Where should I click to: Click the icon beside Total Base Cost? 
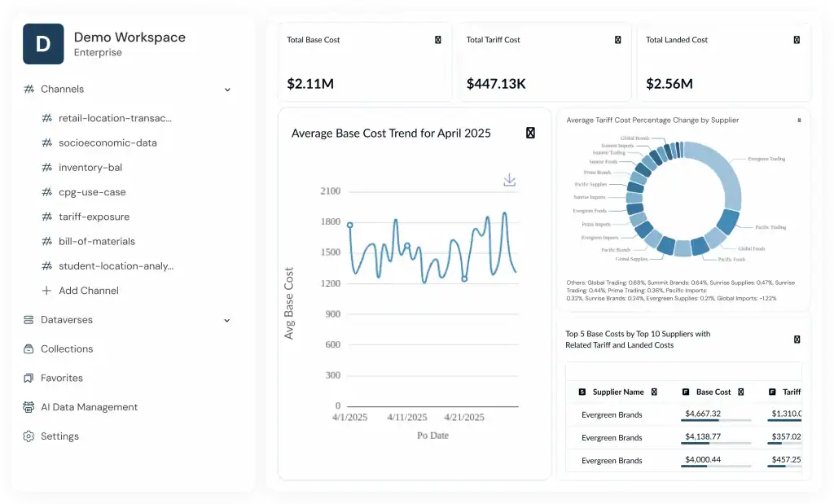click(438, 40)
